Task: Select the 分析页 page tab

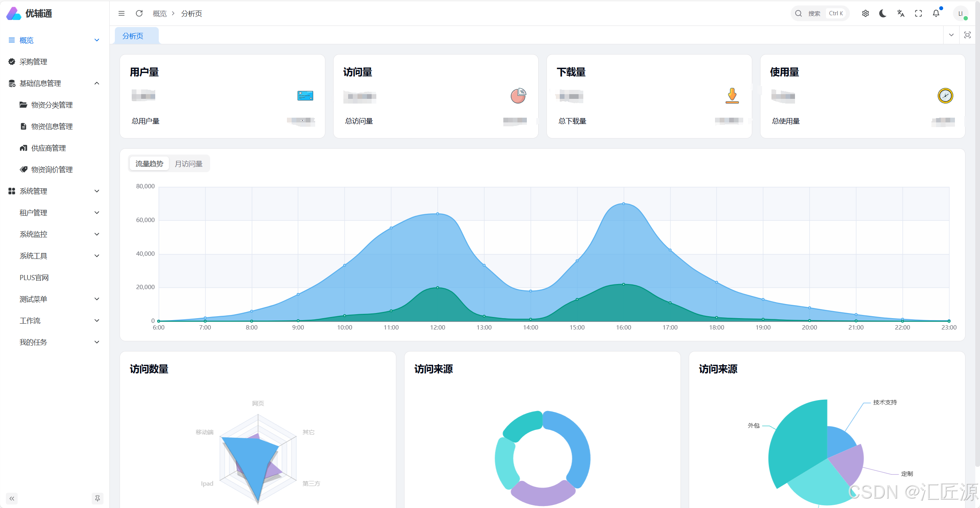Action: pyautogui.click(x=133, y=36)
